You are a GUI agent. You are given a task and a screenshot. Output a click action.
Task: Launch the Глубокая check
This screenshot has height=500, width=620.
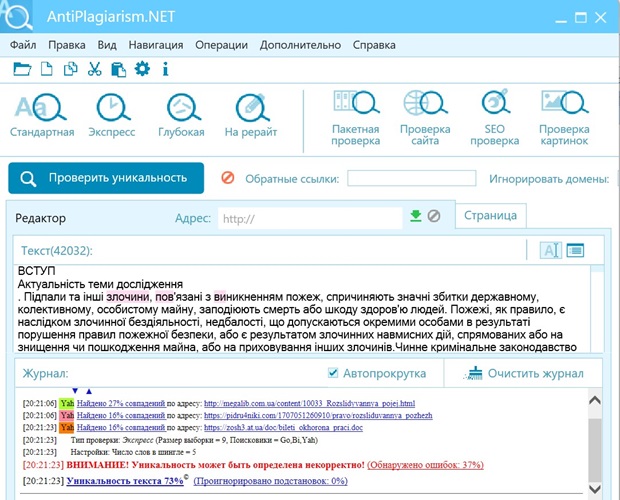click(x=181, y=115)
